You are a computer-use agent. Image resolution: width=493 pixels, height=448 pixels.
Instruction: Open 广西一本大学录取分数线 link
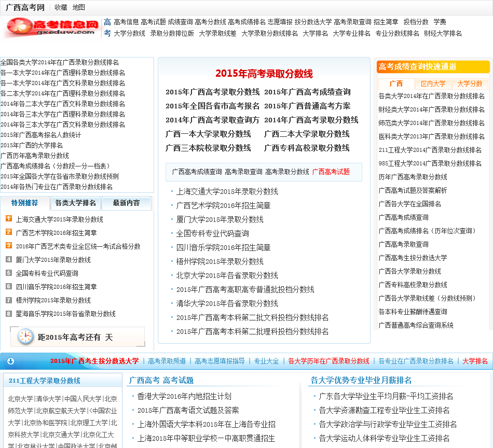click(x=208, y=134)
